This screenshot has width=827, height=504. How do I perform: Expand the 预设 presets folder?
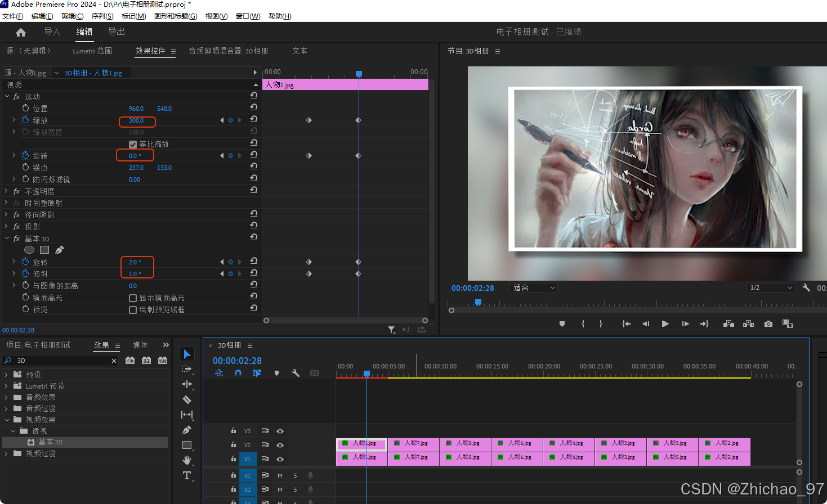point(6,375)
